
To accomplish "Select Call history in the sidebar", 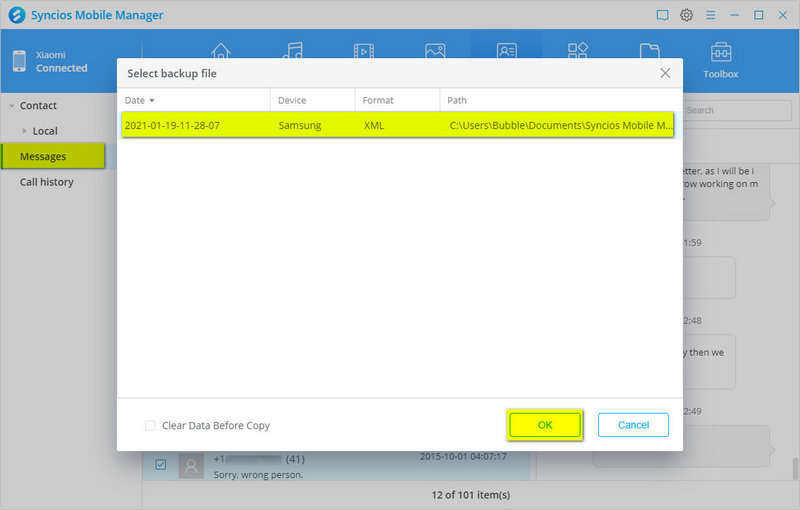I will point(47,182).
